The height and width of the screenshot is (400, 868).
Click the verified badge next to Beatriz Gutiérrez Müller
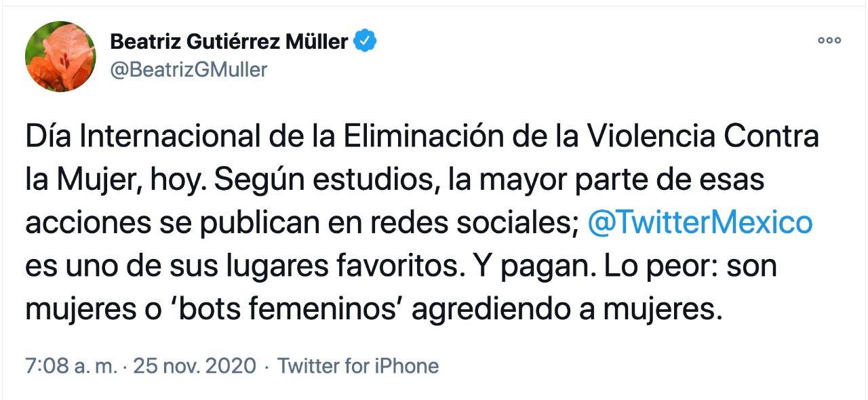[x=365, y=40]
